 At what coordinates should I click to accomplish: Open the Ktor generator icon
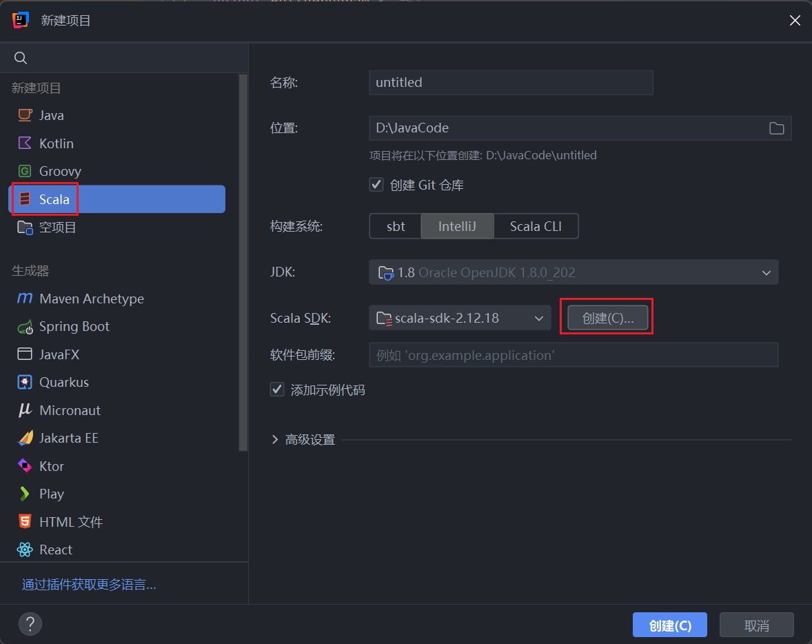[x=25, y=466]
